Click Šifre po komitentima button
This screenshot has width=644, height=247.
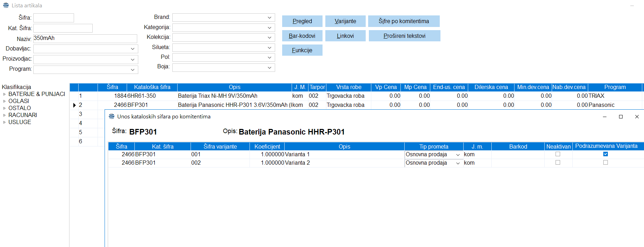click(404, 21)
